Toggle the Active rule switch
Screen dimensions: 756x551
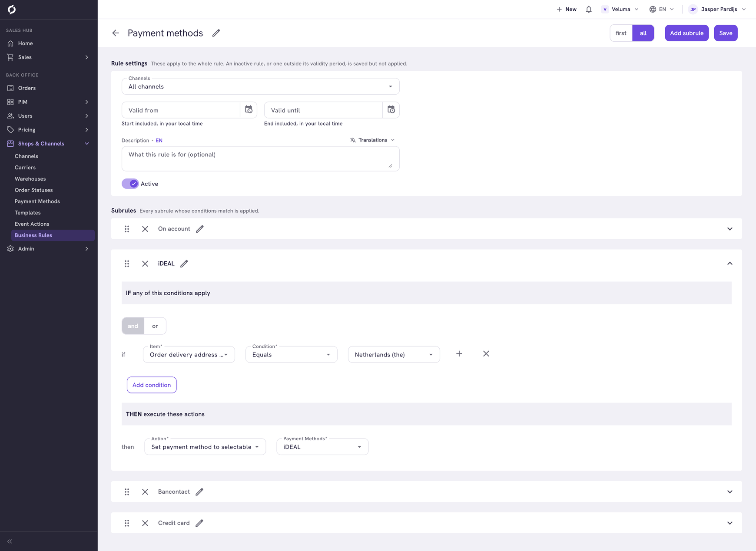tap(130, 184)
